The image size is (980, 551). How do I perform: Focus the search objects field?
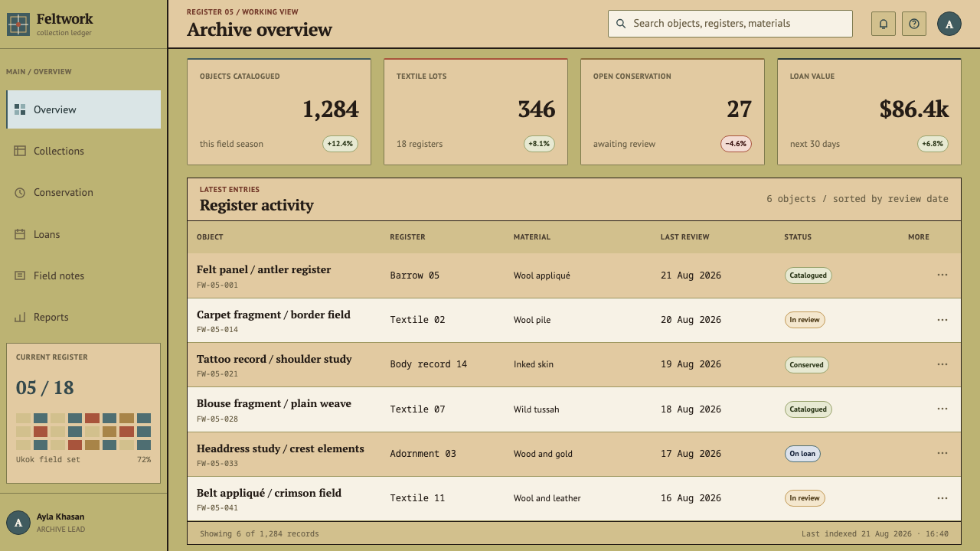(730, 24)
